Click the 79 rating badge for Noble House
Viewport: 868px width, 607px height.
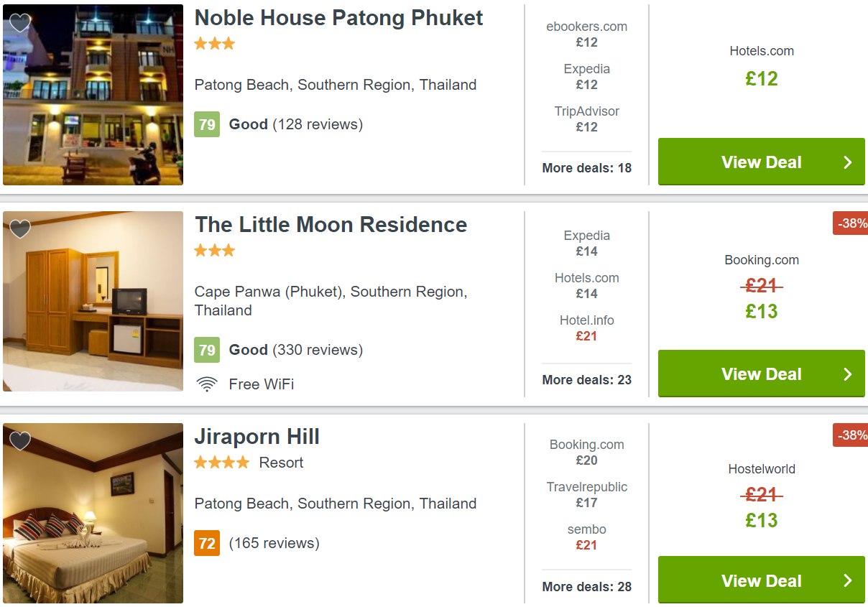tap(207, 124)
